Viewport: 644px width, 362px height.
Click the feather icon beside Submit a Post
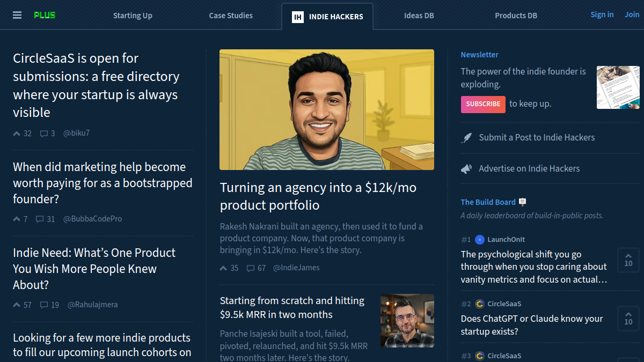click(x=467, y=138)
